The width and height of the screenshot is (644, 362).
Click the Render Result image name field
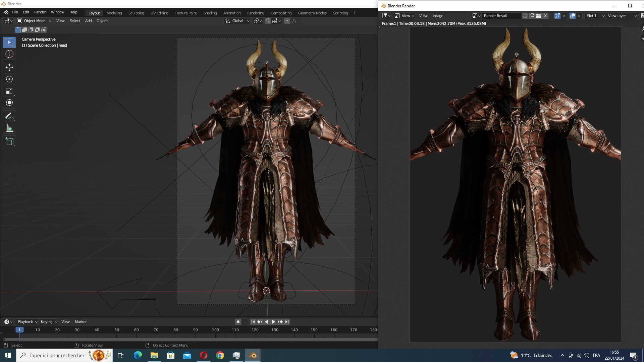[502, 16]
